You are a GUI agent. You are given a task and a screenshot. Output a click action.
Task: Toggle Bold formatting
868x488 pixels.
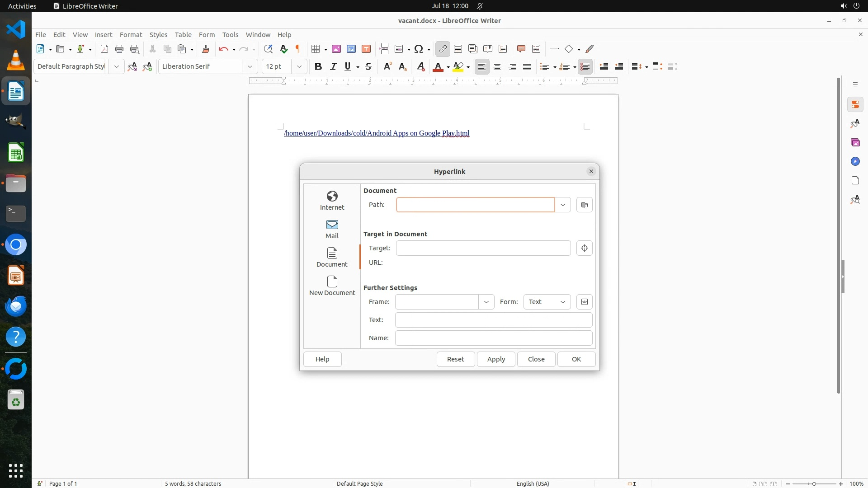pos(318,66)
